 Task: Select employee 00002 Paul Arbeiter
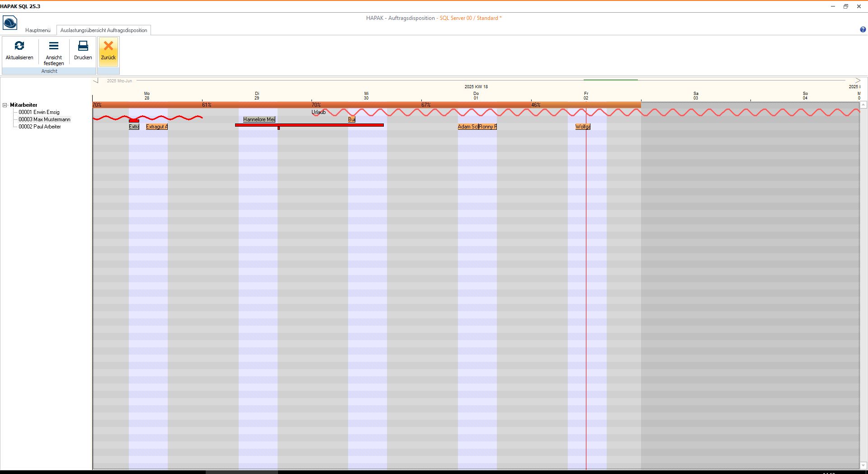[40, 127]
